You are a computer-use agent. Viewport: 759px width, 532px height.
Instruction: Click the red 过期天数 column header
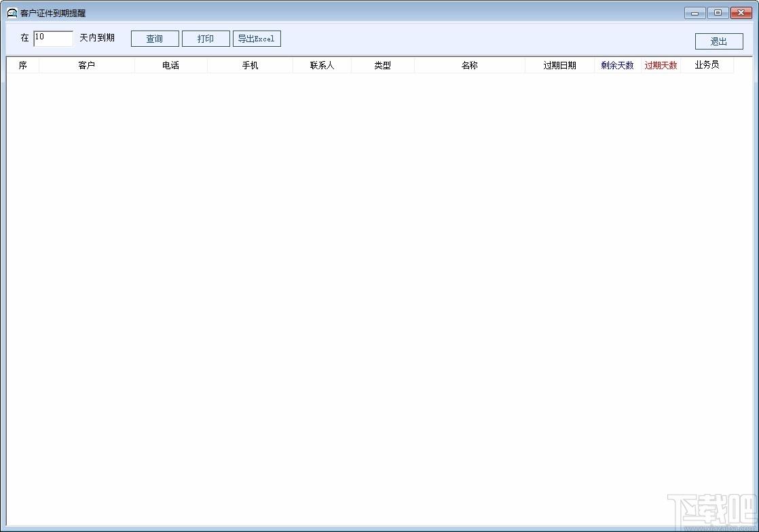[x=661, y=65]
